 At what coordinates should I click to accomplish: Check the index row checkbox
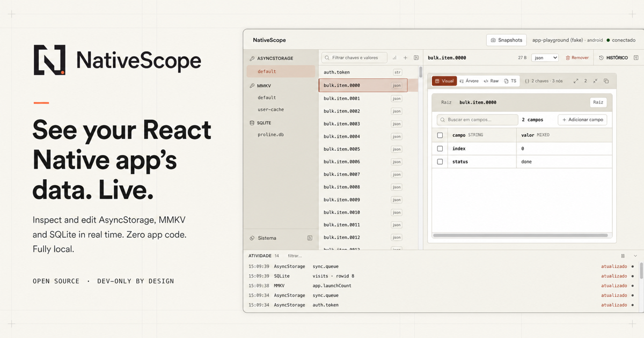click(440, 149)
